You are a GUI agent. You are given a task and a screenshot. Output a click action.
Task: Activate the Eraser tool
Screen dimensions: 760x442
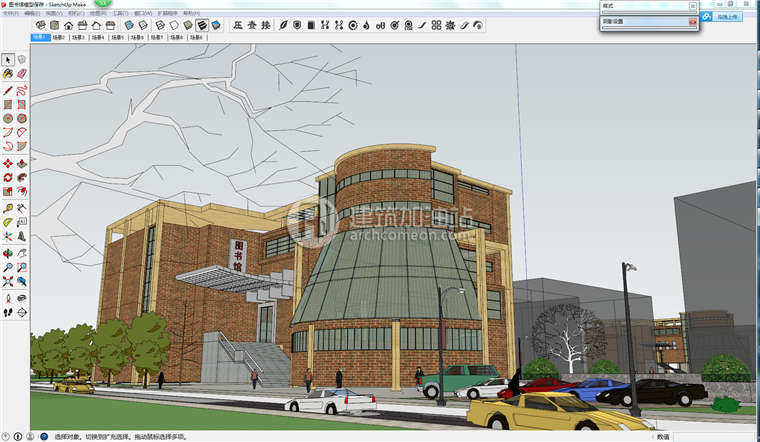21,73
